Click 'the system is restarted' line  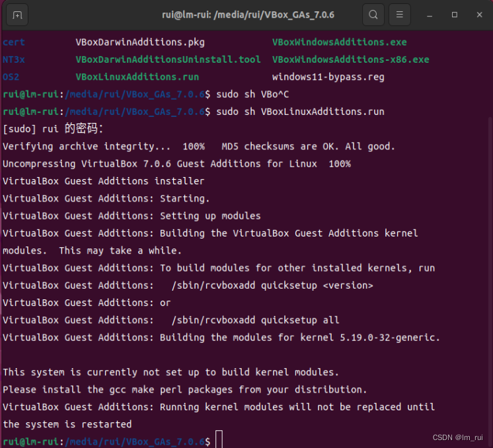pos(67,424)
